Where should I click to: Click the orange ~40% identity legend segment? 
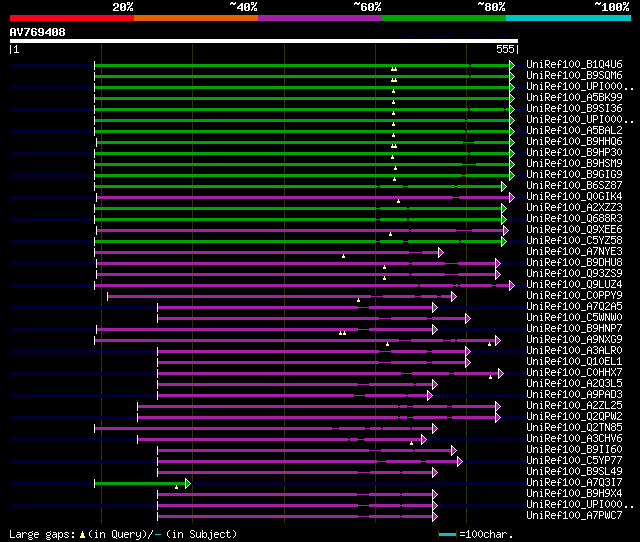pos(196,18)
